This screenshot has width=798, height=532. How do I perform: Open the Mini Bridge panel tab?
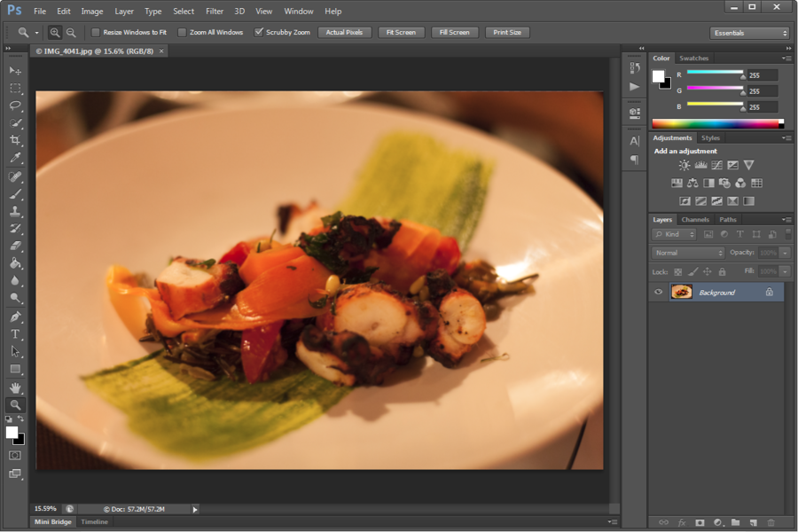pyautogui.click(x=53, y=522)
